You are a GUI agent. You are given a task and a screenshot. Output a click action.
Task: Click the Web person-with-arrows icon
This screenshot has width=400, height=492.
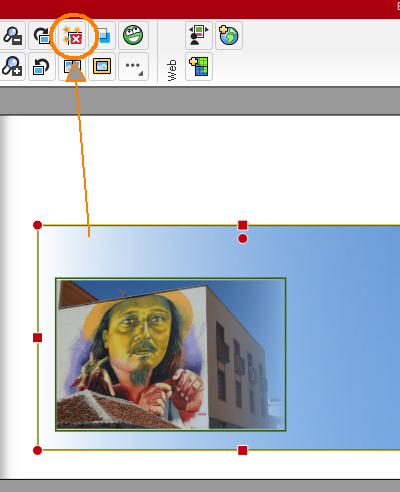point(199,35)
